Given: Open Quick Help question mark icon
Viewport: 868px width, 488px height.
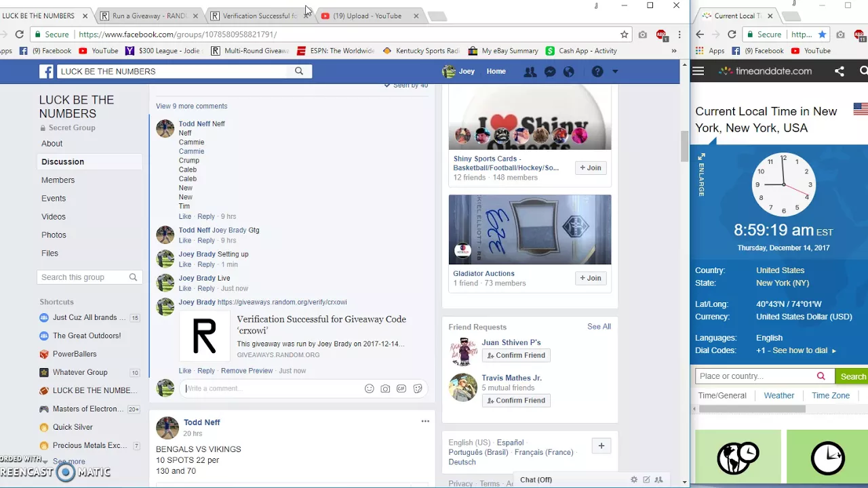Looking at the screenshot, I should pyautogui.click(x=597, y=71).
